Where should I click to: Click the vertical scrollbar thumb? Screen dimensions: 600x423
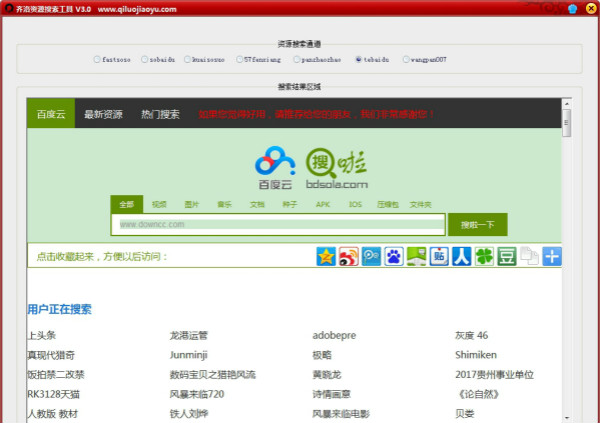coord(567,122)
